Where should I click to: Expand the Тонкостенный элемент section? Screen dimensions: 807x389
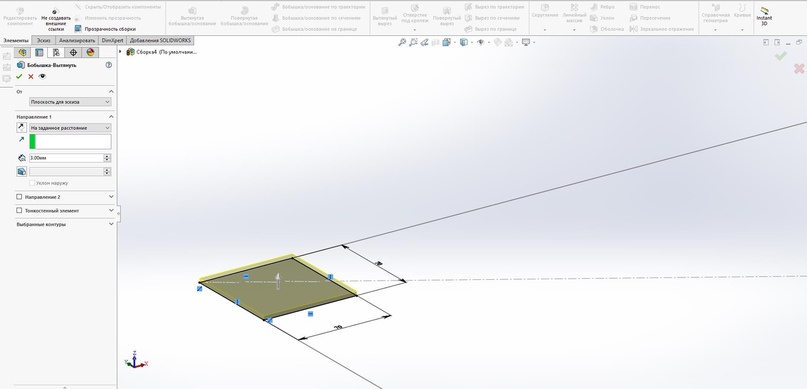[111, 210]
